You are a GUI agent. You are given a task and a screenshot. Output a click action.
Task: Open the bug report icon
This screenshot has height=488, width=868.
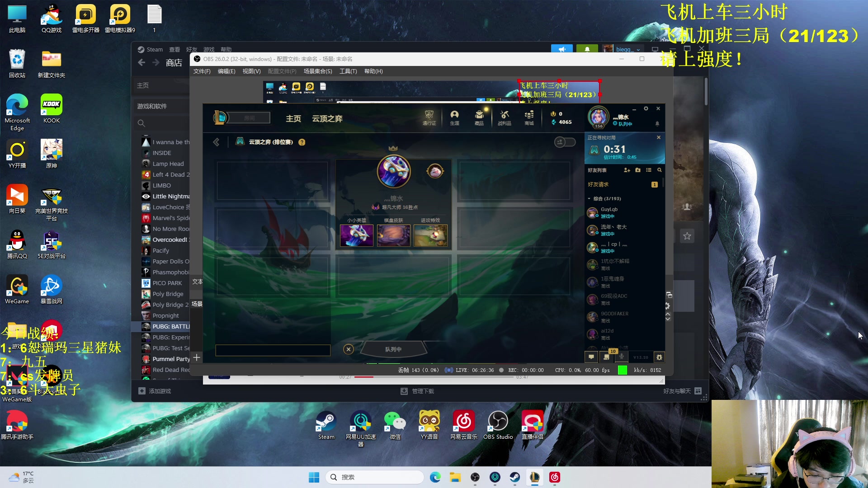659,357
